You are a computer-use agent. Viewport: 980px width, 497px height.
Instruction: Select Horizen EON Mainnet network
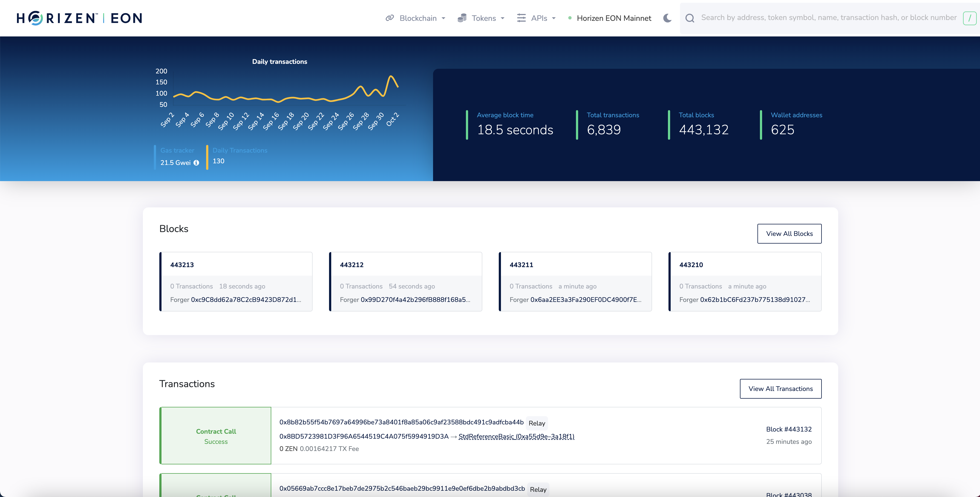tap(610, 18)
